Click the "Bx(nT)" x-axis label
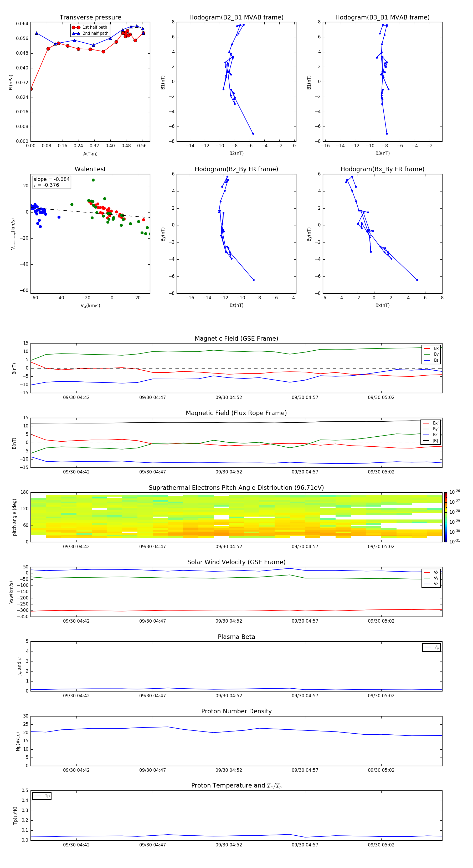The width and height of the screenshot is (473, 868). pyautogui.click(x=382, y=305)
